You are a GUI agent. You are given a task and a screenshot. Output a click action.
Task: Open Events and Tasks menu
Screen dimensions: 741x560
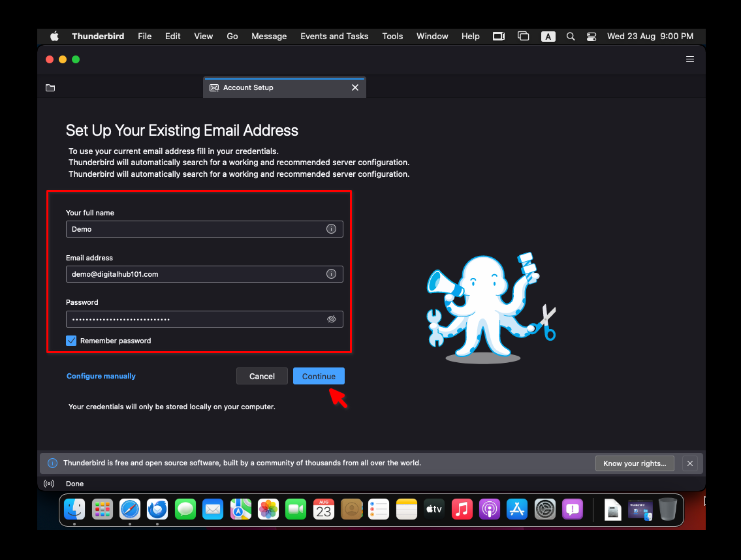click(x=334, y=37)
